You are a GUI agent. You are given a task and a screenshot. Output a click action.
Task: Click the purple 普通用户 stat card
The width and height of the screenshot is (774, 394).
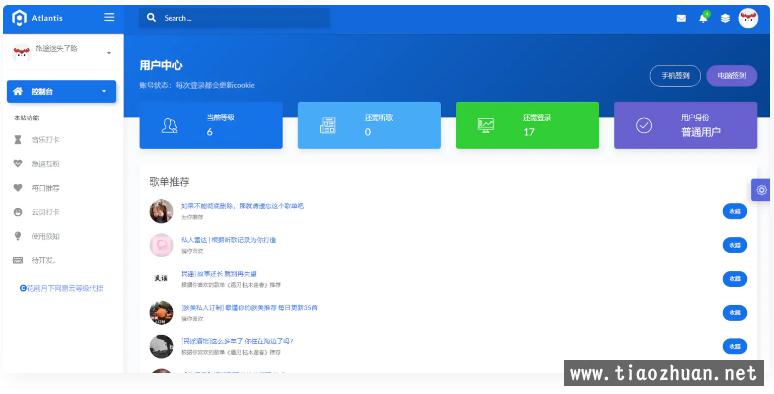pyautogui.click(x=686, y=125)
